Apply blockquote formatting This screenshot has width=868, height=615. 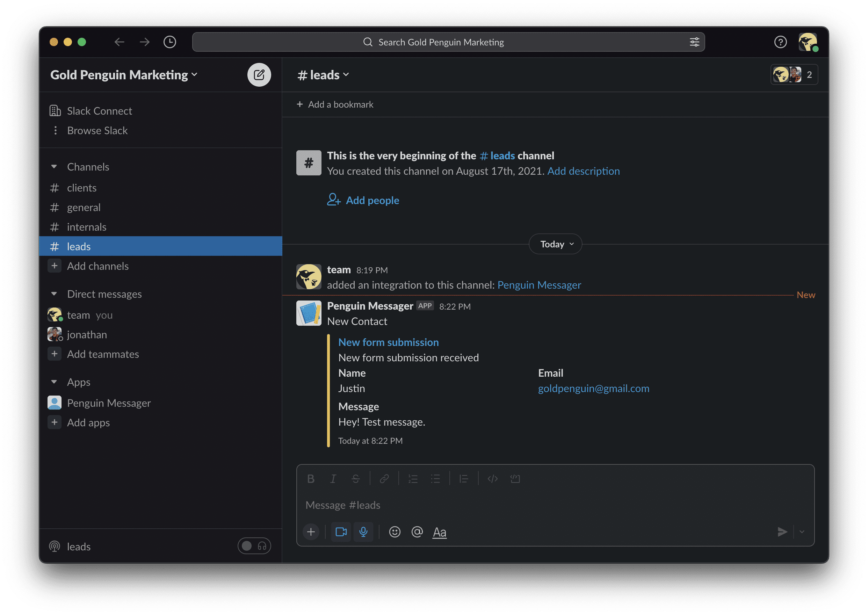(464, 479)
